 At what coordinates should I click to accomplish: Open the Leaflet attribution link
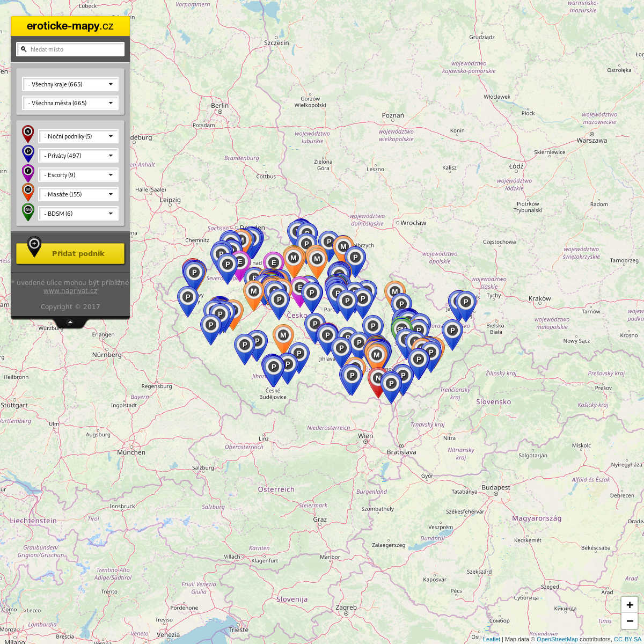[491, 639]
